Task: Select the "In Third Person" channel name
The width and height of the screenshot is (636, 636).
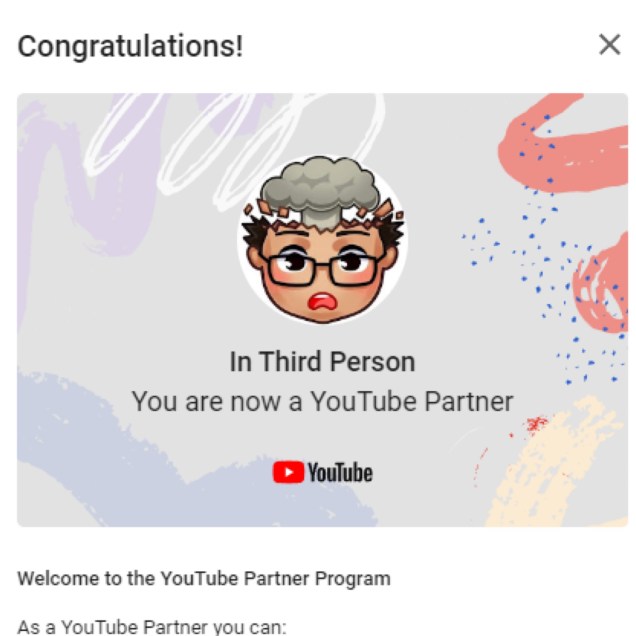Action: (322, 362)
